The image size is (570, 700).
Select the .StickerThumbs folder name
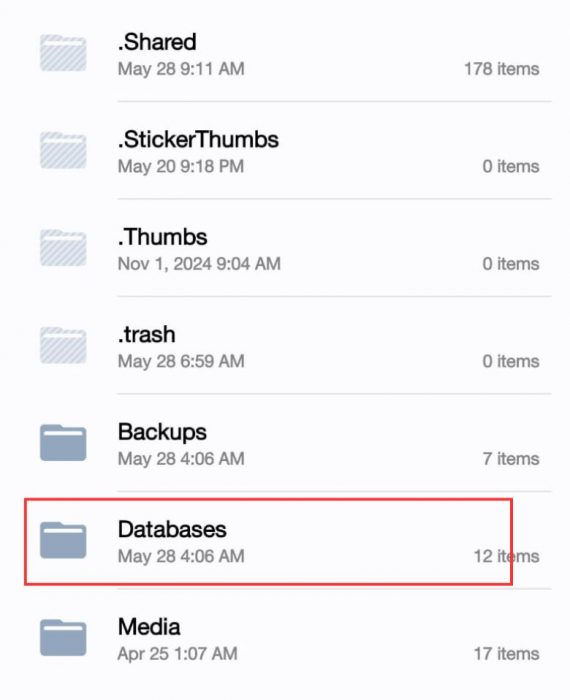(198, 139)
